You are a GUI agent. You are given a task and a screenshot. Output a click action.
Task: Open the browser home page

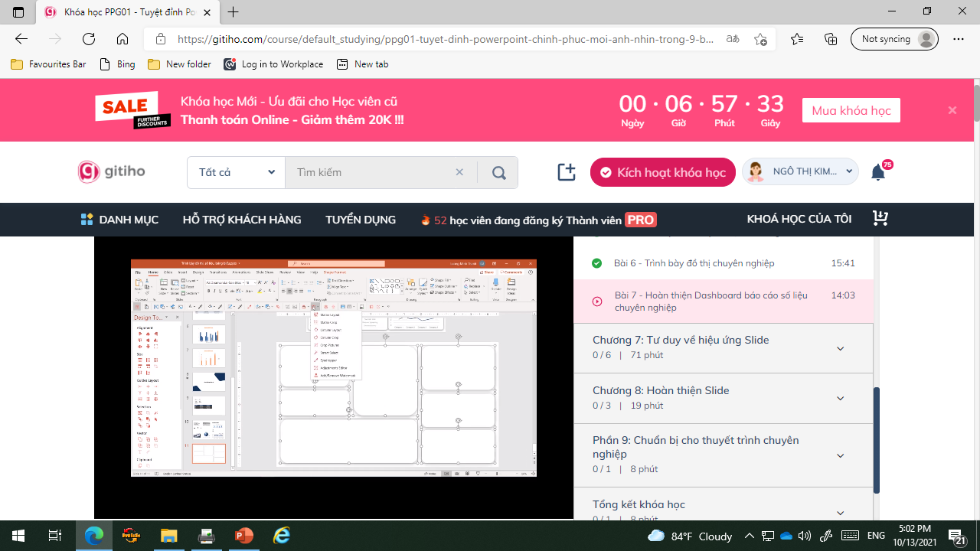122,39
